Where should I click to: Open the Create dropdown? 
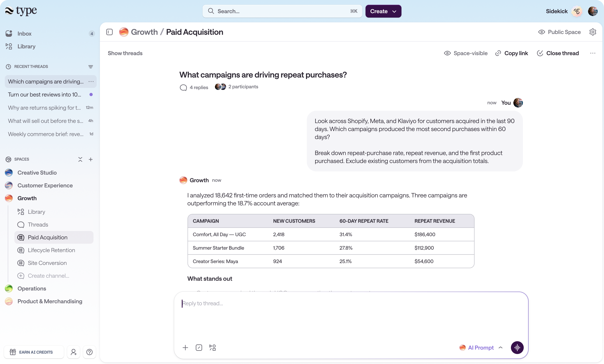[383, 11]
